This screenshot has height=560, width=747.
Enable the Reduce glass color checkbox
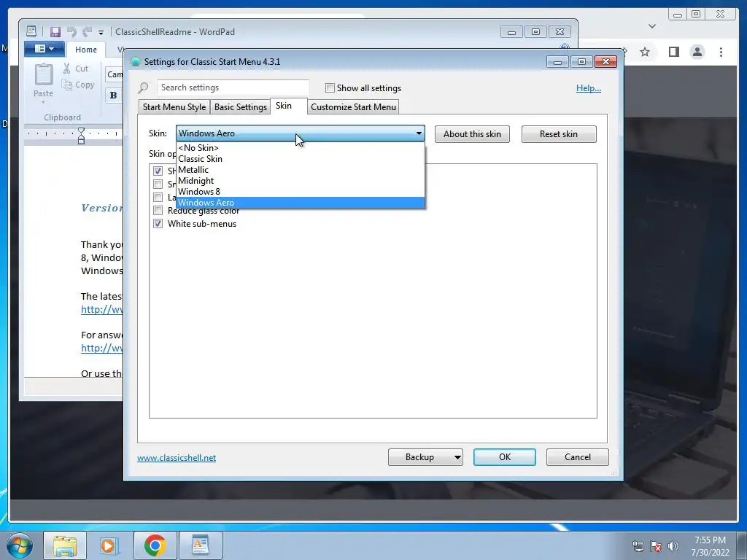[x=158, y=210]
